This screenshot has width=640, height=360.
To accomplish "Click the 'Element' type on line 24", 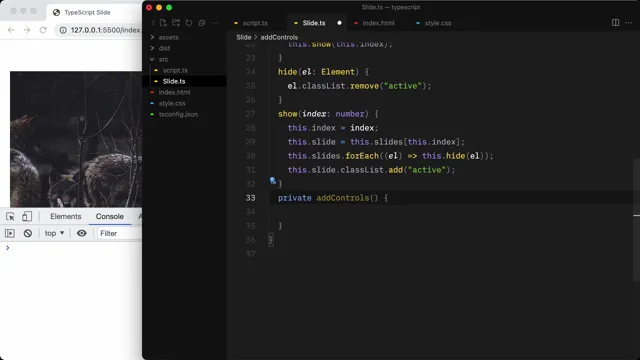I will (338, 72).
